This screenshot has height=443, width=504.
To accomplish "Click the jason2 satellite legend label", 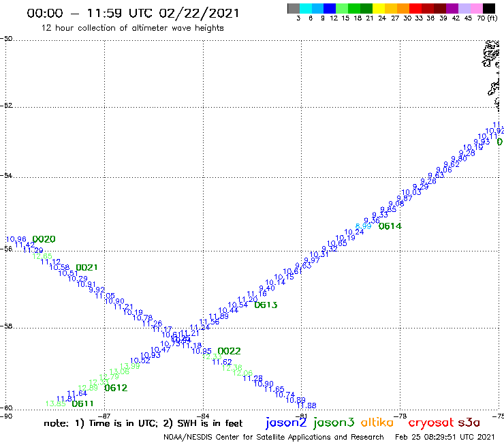I will click(x=286, y=423).
